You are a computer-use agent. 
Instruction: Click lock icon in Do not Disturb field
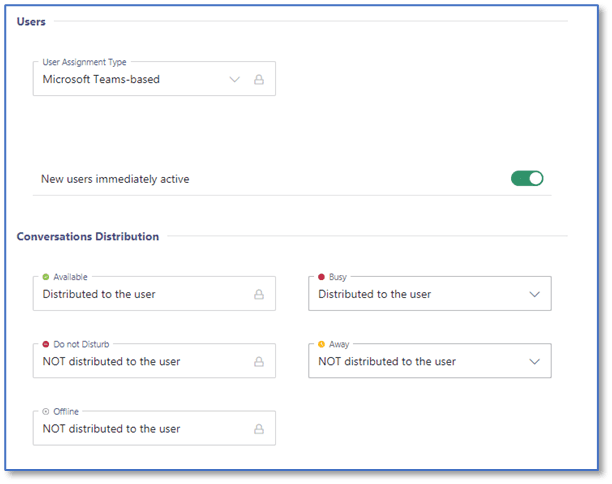tap(259, 362)
